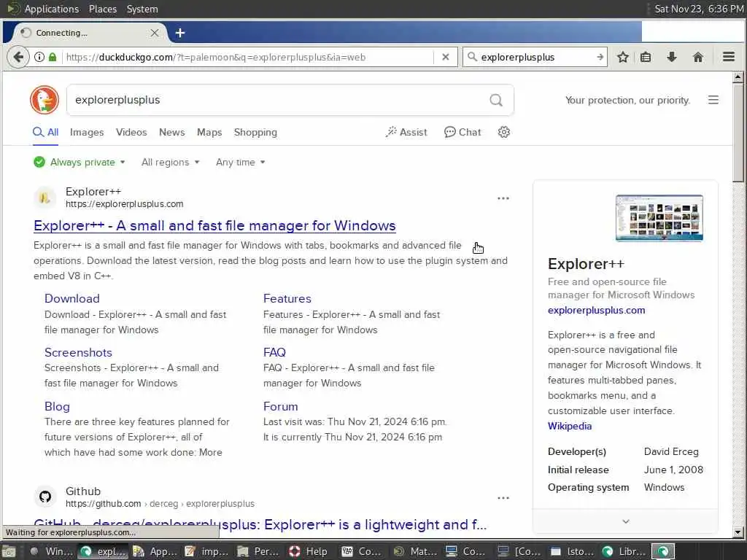Click the Explorer++ site favicon

tap(44, 198)
